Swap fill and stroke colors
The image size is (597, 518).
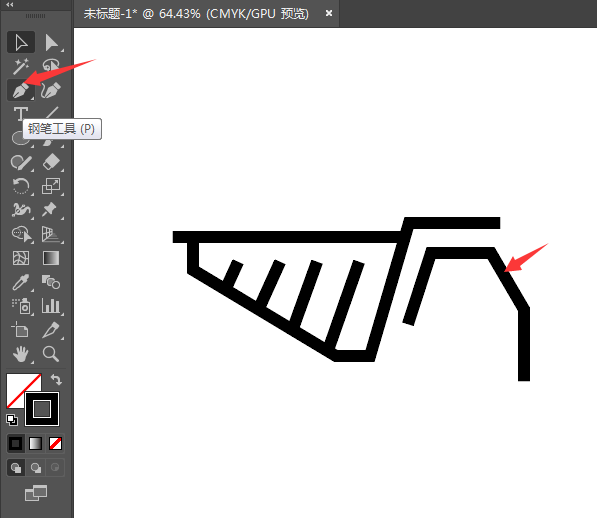(x=56, y=379)
